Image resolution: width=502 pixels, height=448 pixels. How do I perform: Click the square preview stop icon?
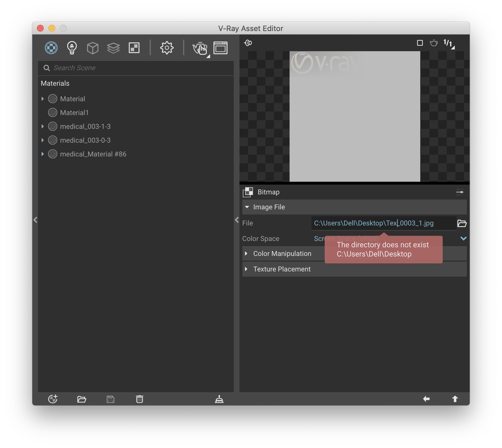pos(420,43)
